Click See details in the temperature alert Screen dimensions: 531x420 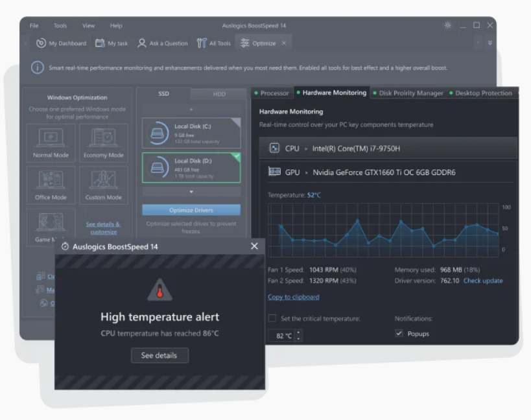[159, 355]
